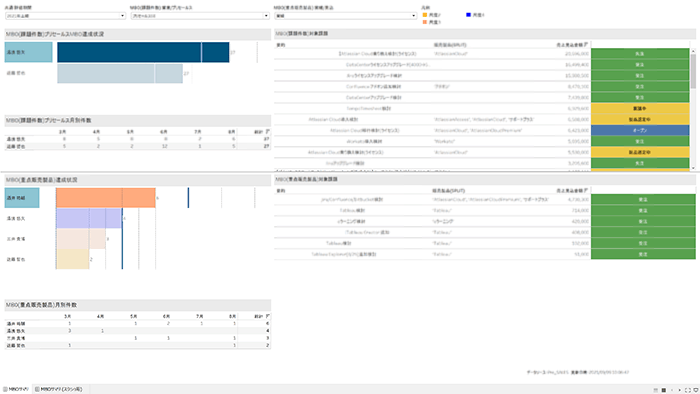Click the rightmost status bar icon
Screen dimensions: 700x394
point(696,390)
